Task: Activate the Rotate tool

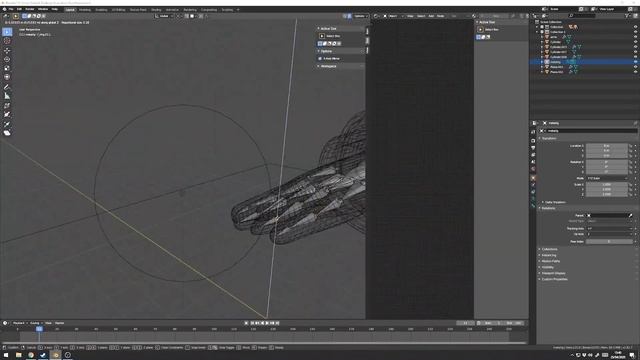Action: click(x=7, y=59)
